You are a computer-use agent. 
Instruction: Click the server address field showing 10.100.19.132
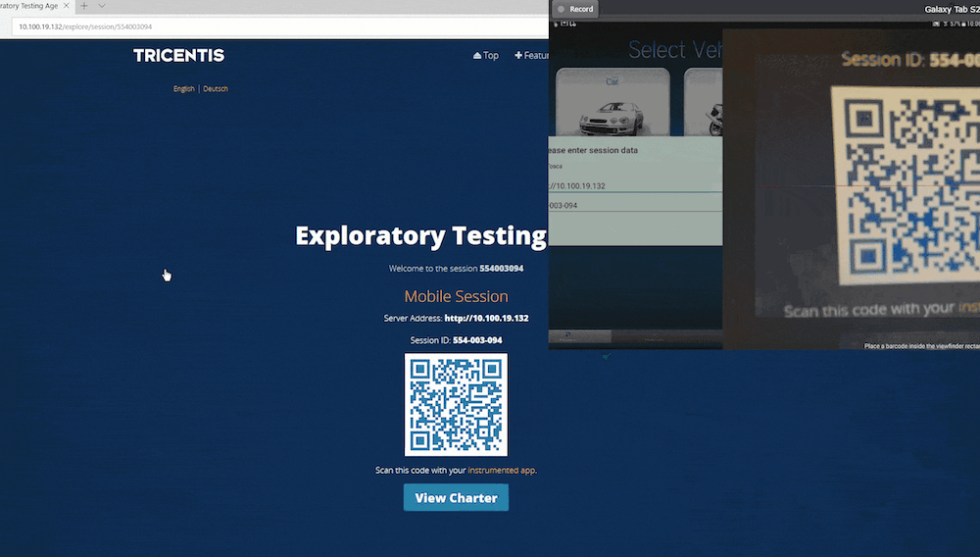pos(635,185)
